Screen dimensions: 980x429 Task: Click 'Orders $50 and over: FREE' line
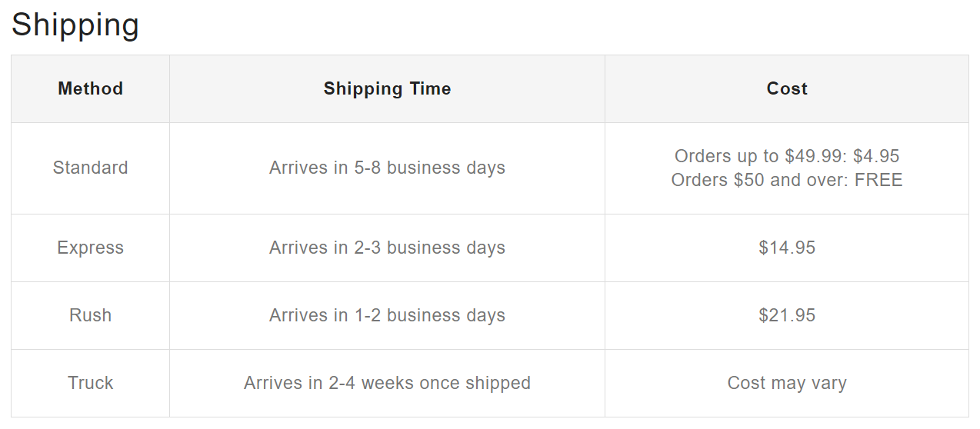click(786, 180)
